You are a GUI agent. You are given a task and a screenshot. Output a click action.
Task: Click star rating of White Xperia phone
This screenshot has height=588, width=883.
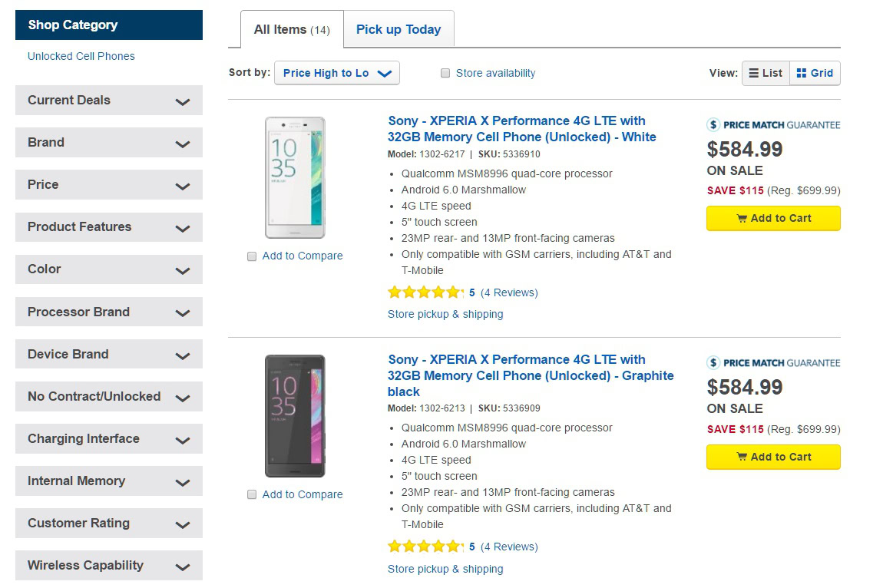click(x=425, y=292)
